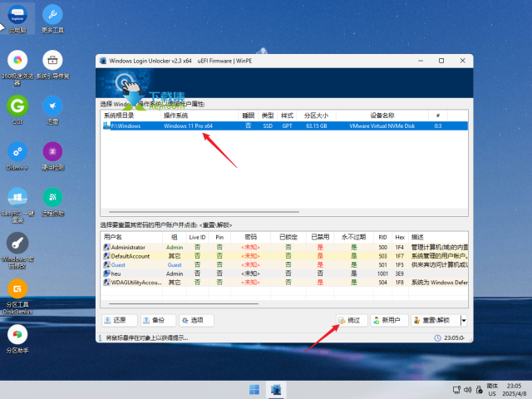Screen dimensions: 532x399
Task: Open the Dism++ desktop shortcut
Action: tap(17, 152)
